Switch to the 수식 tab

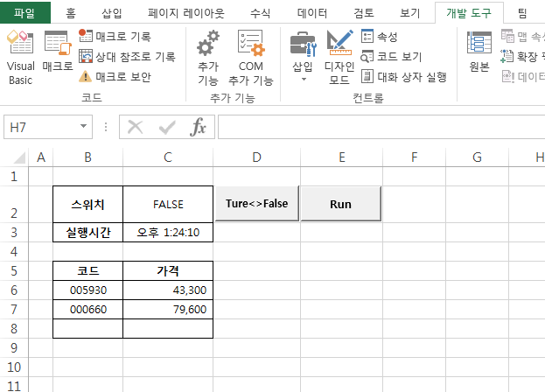[x=260, y=13]
